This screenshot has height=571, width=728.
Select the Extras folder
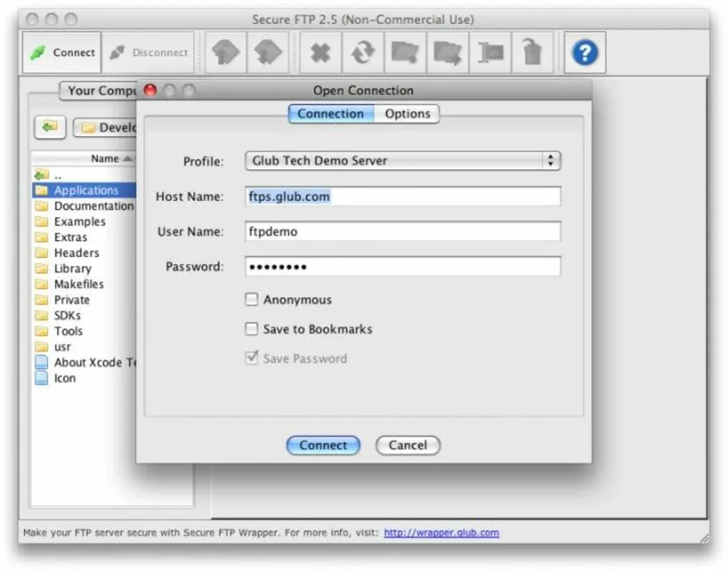tap(84, 237)
